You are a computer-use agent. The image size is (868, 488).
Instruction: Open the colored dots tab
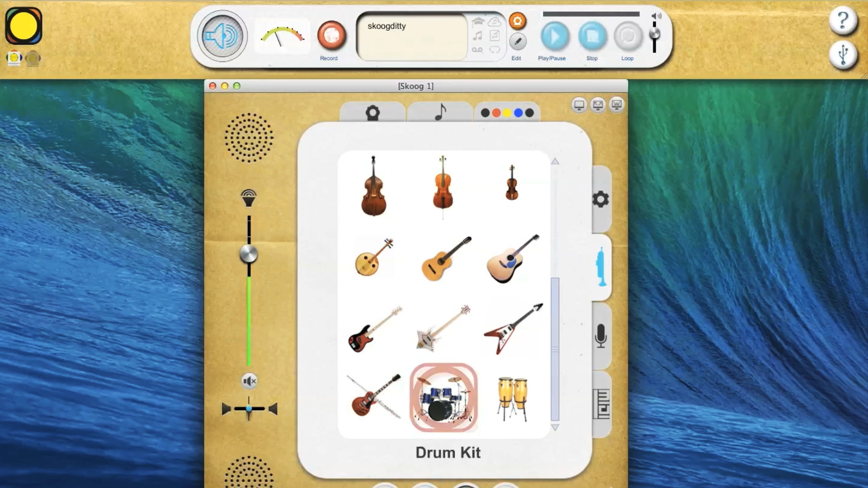507,113
